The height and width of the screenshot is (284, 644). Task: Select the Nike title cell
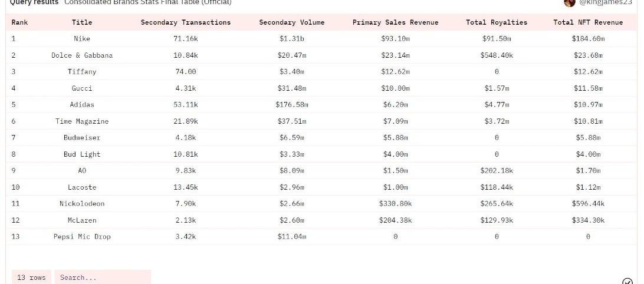82,38
